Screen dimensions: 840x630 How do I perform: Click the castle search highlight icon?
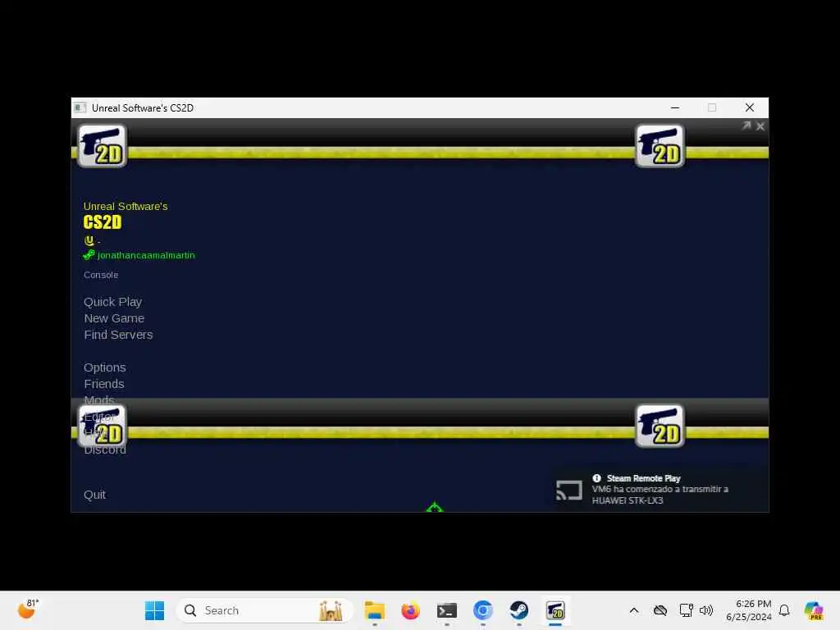331,610
